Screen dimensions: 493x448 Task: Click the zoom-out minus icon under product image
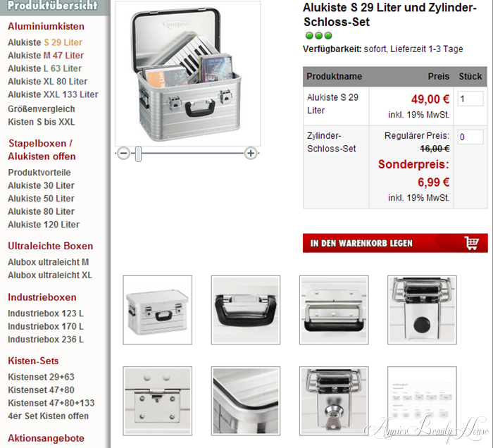[123, 154]
